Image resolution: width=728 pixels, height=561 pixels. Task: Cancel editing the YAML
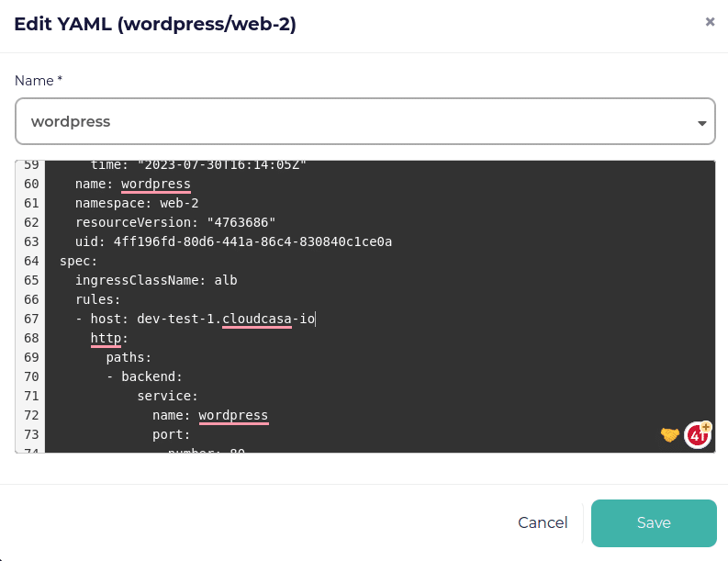[543, 523]
